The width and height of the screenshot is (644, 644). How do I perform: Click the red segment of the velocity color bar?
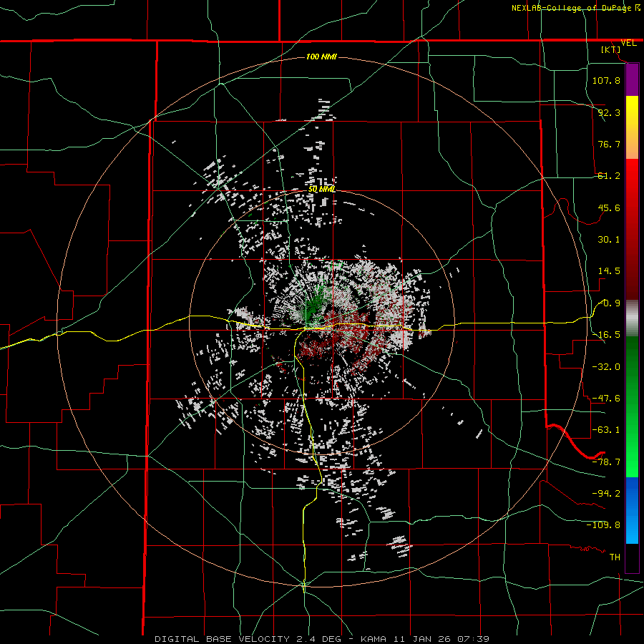[x=632, y=229]
